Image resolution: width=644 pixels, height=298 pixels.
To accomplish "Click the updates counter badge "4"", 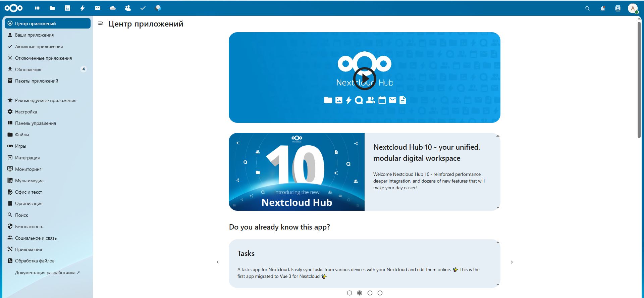I will (x=84, y=69).
